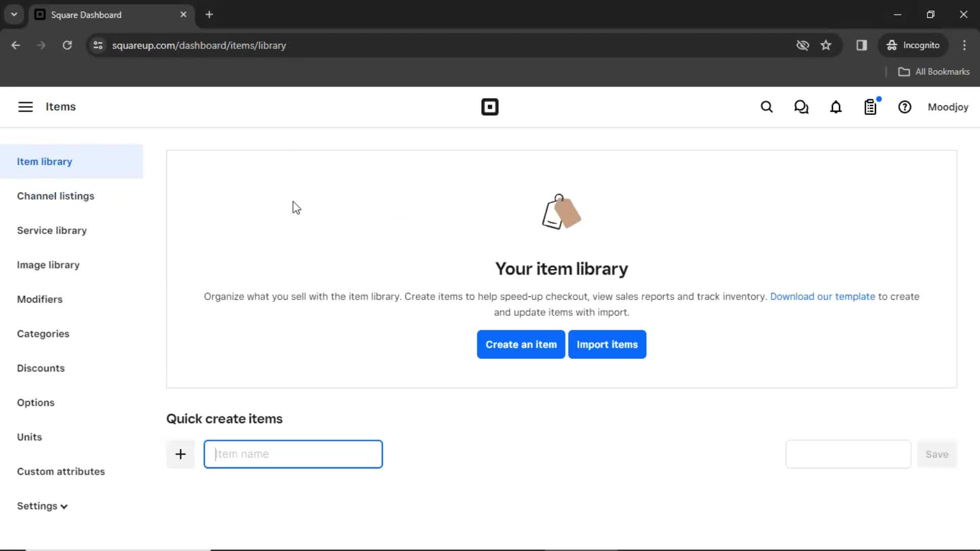View notifications bell icon
Viewport: 980px width, 551px height.
coord(837,107)
